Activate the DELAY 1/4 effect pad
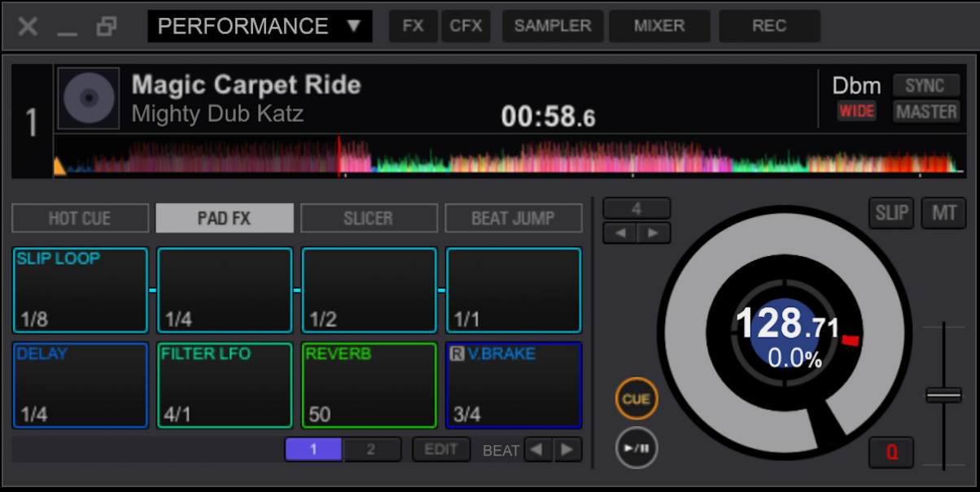The height and width of the screenshot is (492, 980). [x=80, y=385]
